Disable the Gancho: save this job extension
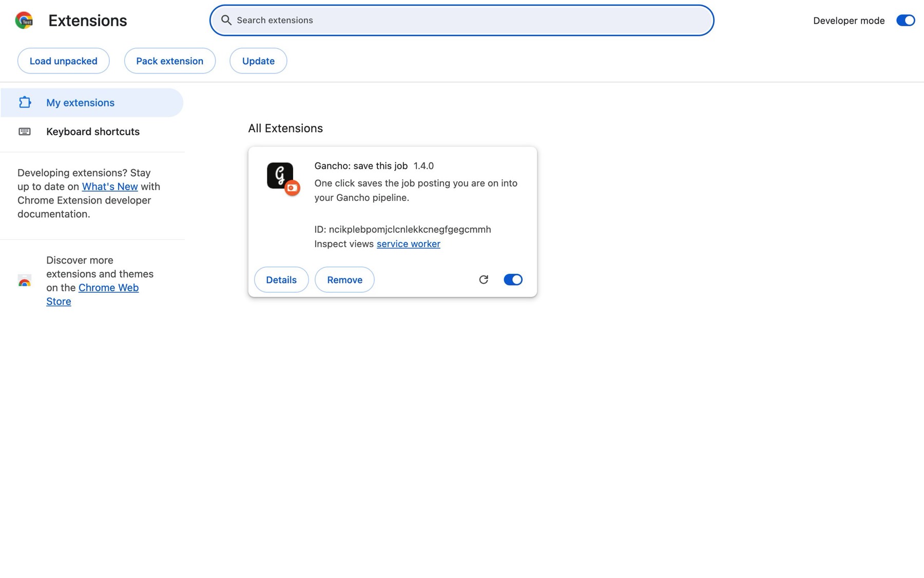Screen dimensions: 924x578 coord(513,279)
